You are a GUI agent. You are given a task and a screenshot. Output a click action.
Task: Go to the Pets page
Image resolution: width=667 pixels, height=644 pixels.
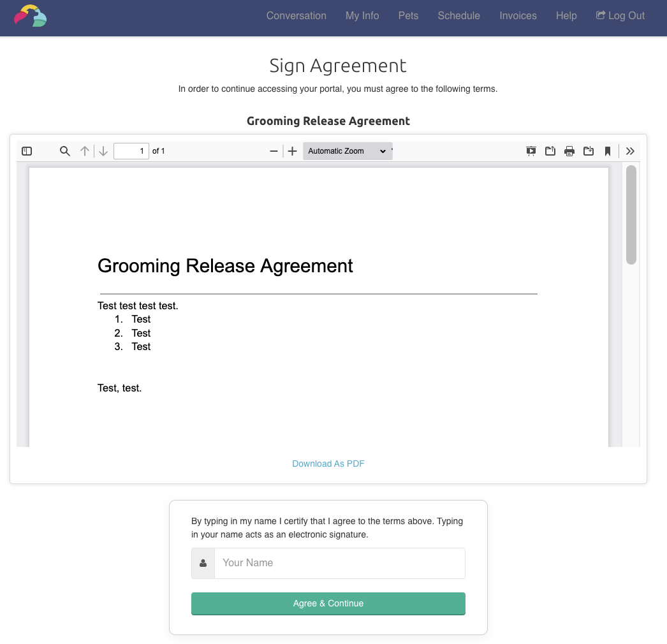[408, 16]
